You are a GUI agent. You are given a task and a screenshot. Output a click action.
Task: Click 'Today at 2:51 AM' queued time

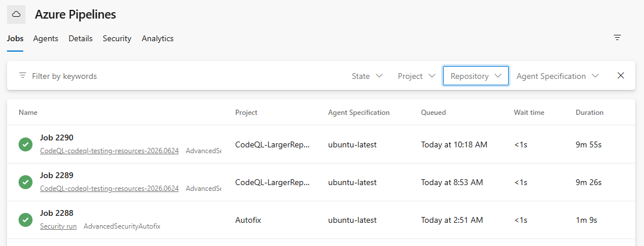pos(452,220)
